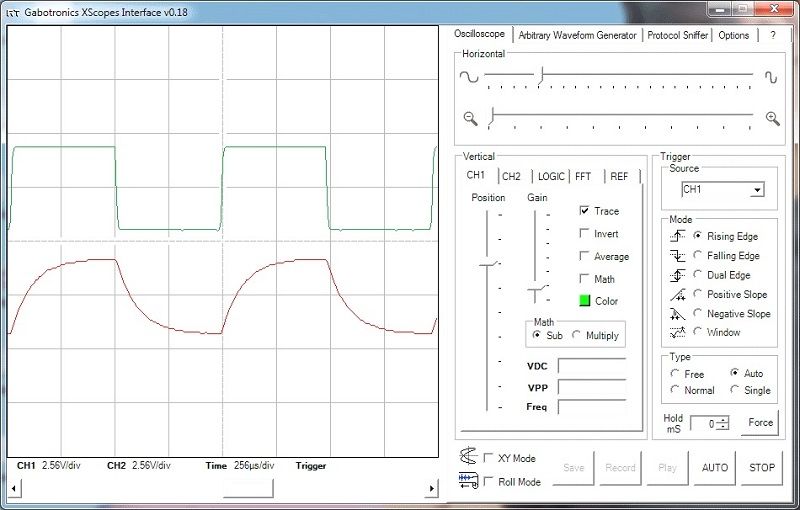Select the Sub math radio button
Screen dimensions: 800x510
click(x=537, y=335)
